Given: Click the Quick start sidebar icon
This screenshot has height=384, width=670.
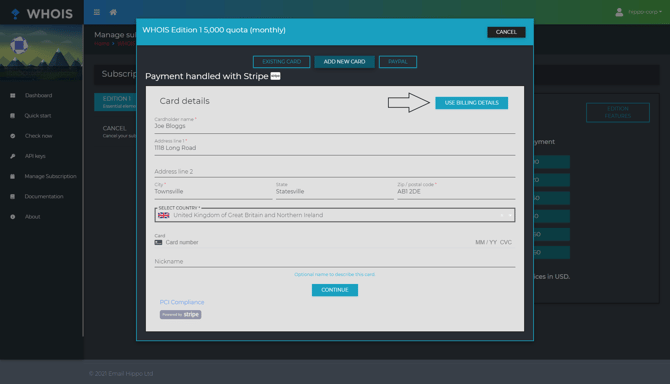Looking at the screenshot, I should click(12, 116).
